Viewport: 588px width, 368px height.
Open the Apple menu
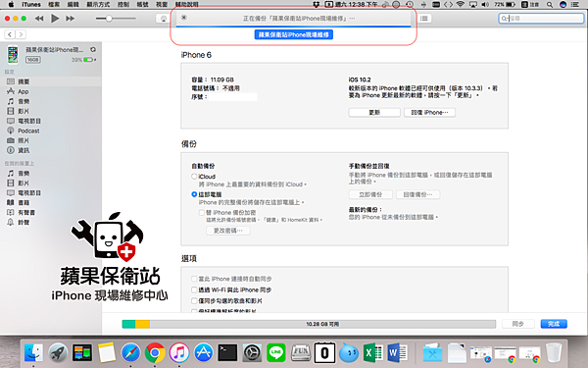click(x=11, y=4)
